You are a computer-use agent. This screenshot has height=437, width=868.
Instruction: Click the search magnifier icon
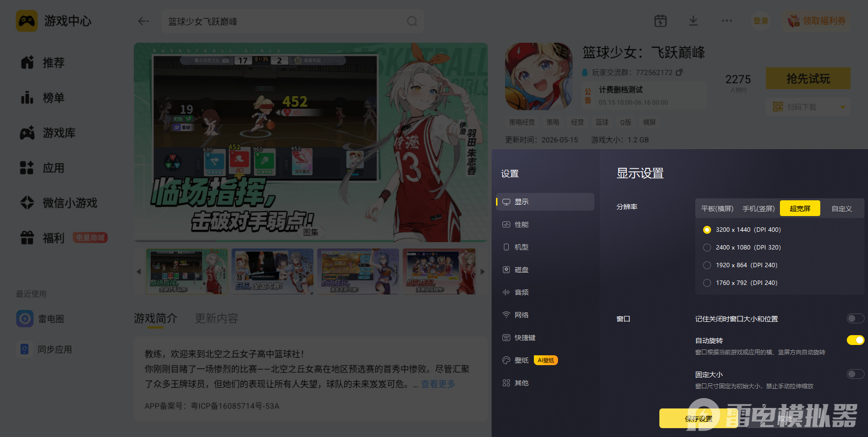pos(412,21)
